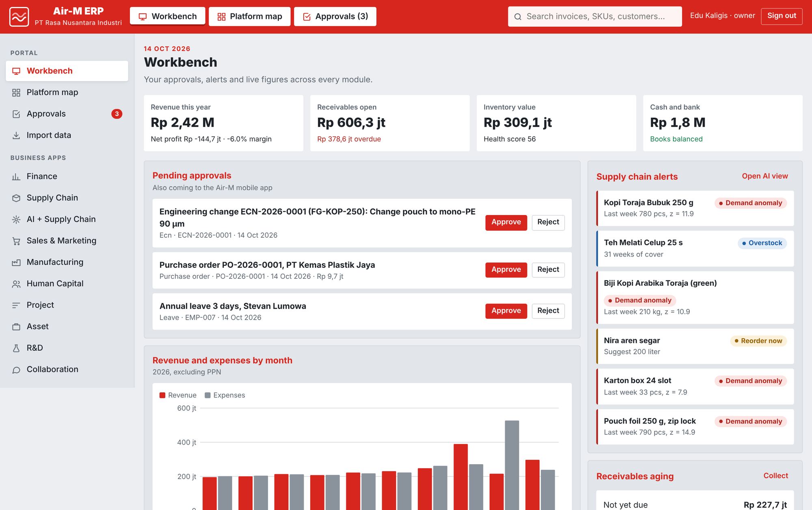
Task: Approve Stevan Lumowa annual leave
Action: [506, 311]
